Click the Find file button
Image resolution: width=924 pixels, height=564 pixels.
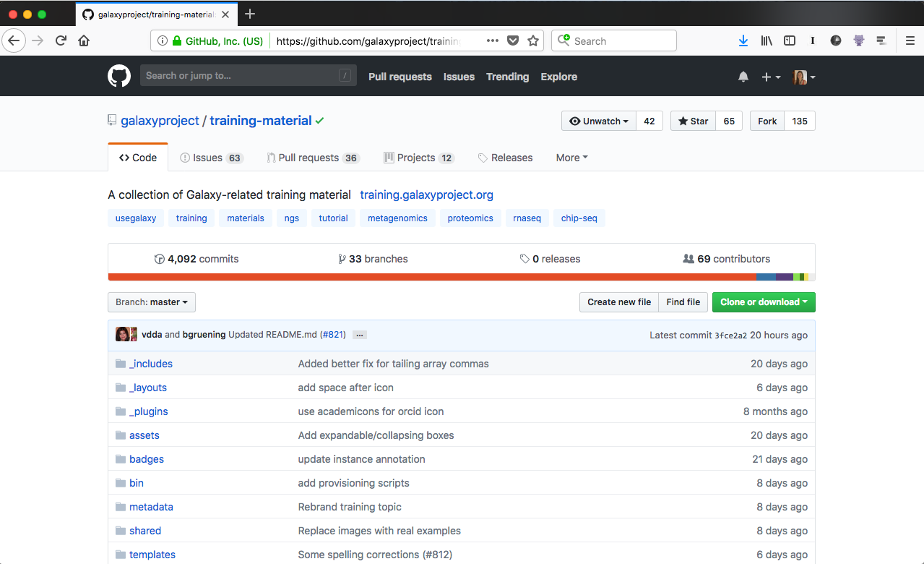pyautogui.click(x=683, y=302)
